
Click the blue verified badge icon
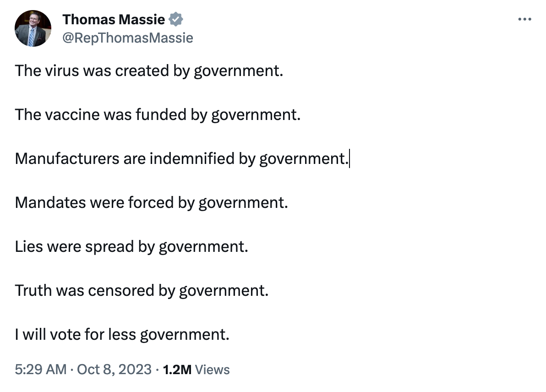click(176, 19)
